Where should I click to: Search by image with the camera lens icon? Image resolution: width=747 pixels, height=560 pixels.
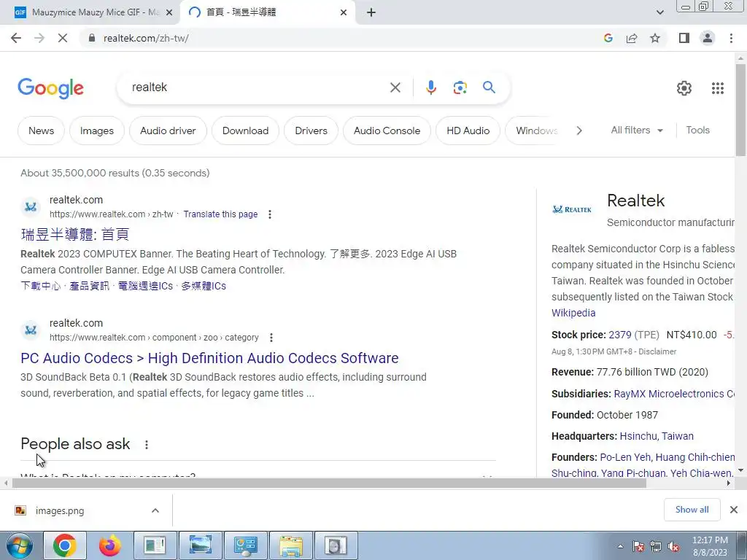(x=460, y=87)
